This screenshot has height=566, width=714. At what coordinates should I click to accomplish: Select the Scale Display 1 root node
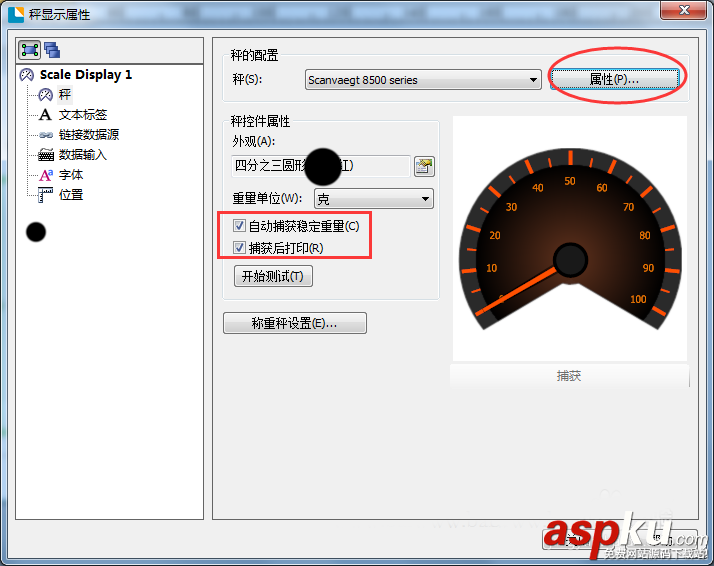pos(86,75)
